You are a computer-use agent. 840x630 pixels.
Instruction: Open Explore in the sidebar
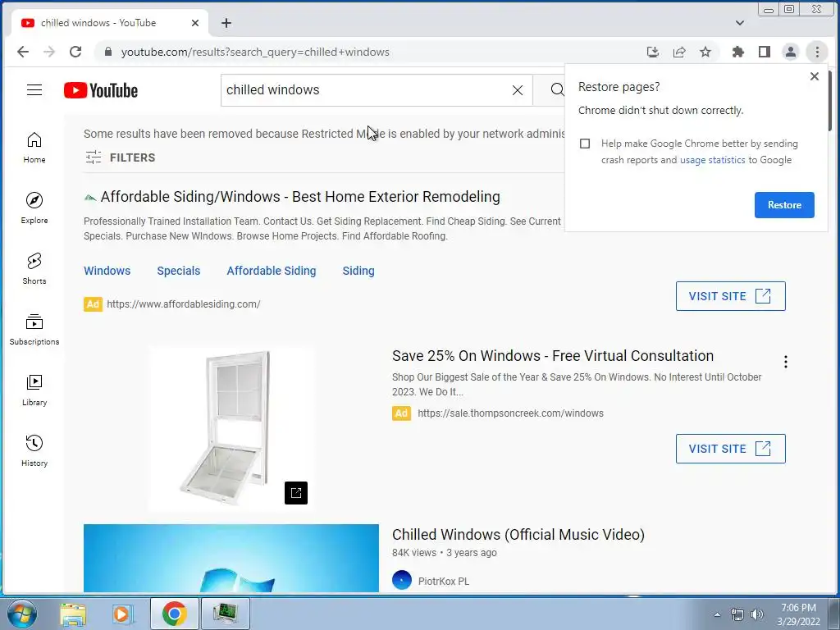[34, 208]
